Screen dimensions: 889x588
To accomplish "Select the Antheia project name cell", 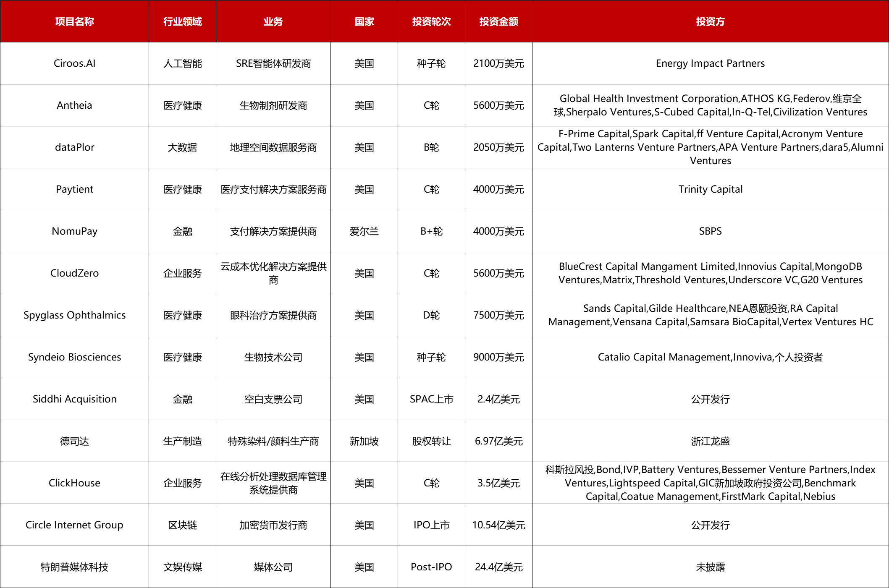I will click(x=74, y=105).
